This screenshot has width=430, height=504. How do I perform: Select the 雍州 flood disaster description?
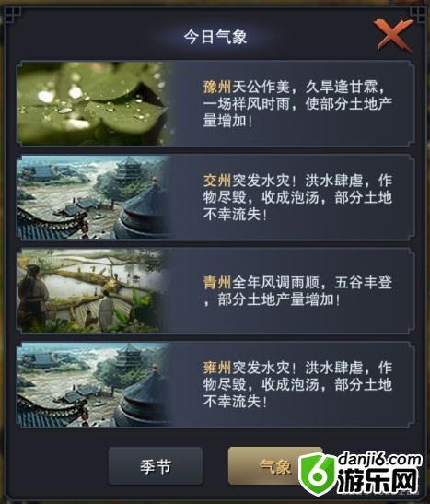297,385
